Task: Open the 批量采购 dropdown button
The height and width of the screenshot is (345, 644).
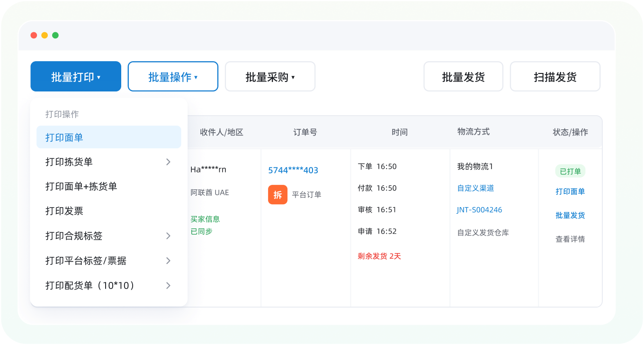Action: (x=270, y=76)
